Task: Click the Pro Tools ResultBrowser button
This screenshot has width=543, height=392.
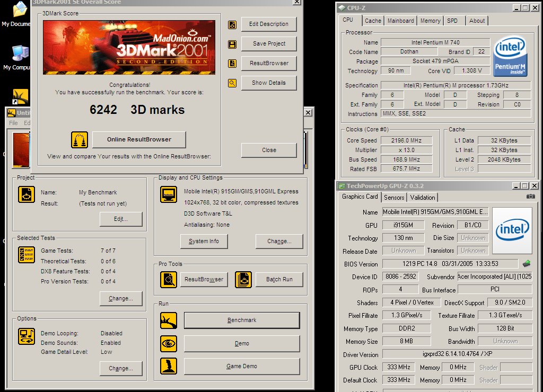Action: [x=204, y=279]
